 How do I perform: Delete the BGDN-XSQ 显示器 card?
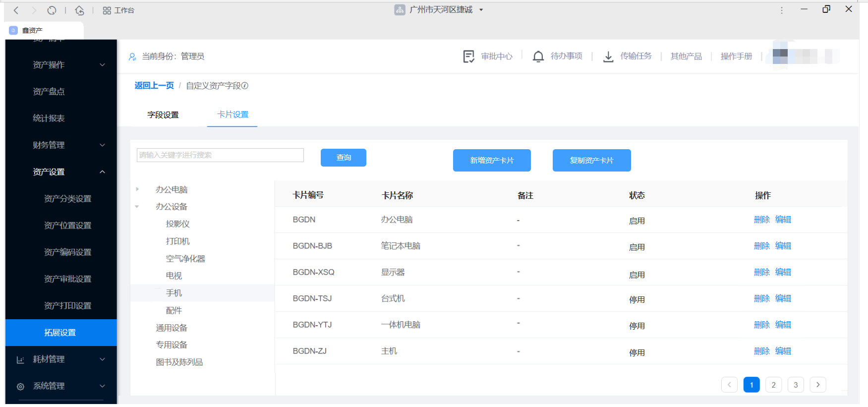(762, 272)
